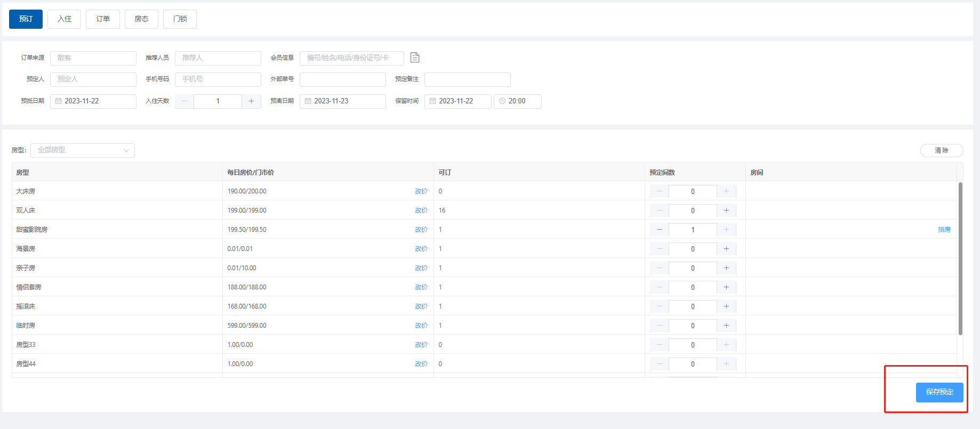Click the 保留时间 clock time field
Image resolution: width=980 pixels, height=429 pixels.
pyautogui.click(x=517, y=101)
